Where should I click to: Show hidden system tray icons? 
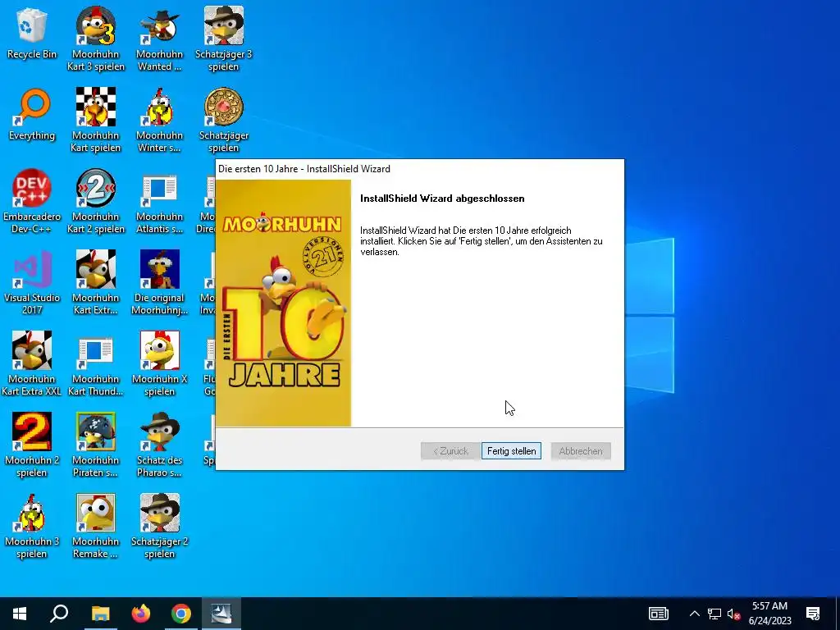[694, 614]
